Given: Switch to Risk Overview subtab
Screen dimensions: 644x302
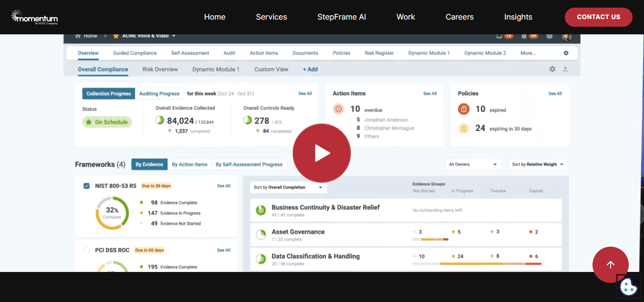Looking at the screenshot, I should click(x=160, y=69).
